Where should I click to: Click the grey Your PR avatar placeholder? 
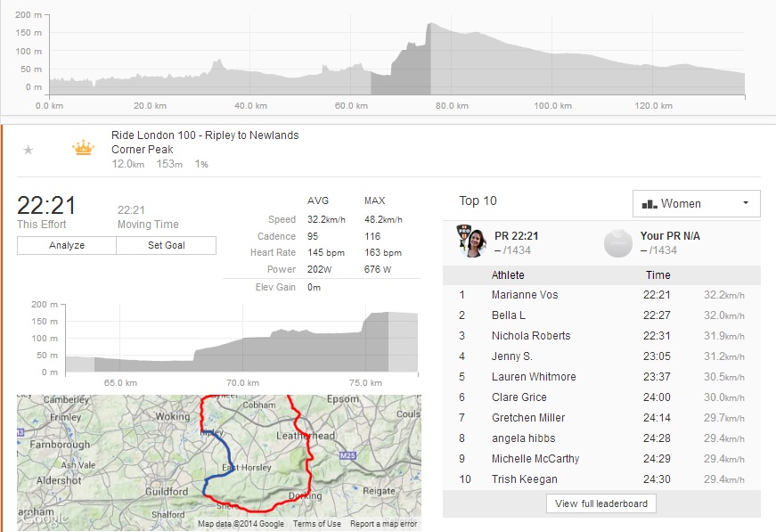617,242
